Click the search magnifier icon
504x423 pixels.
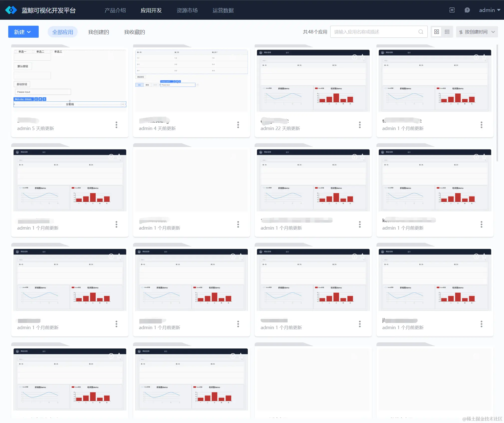pyautogui.click(x=421, y=32)
